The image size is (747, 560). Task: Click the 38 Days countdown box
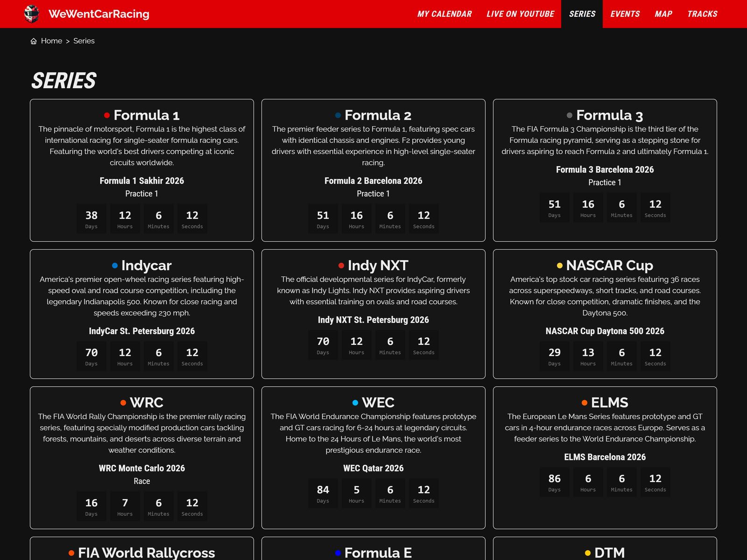(92, 219)
